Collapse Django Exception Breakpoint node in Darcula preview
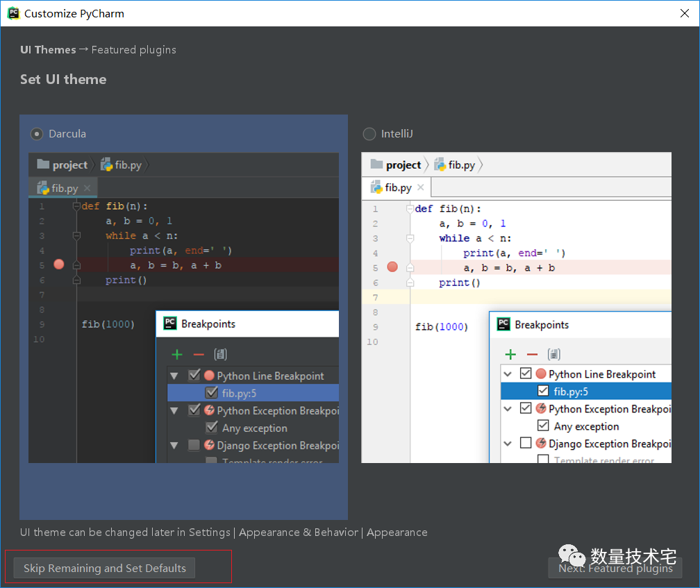This screenshot has width=700, height=588. [x=174, y=445]
